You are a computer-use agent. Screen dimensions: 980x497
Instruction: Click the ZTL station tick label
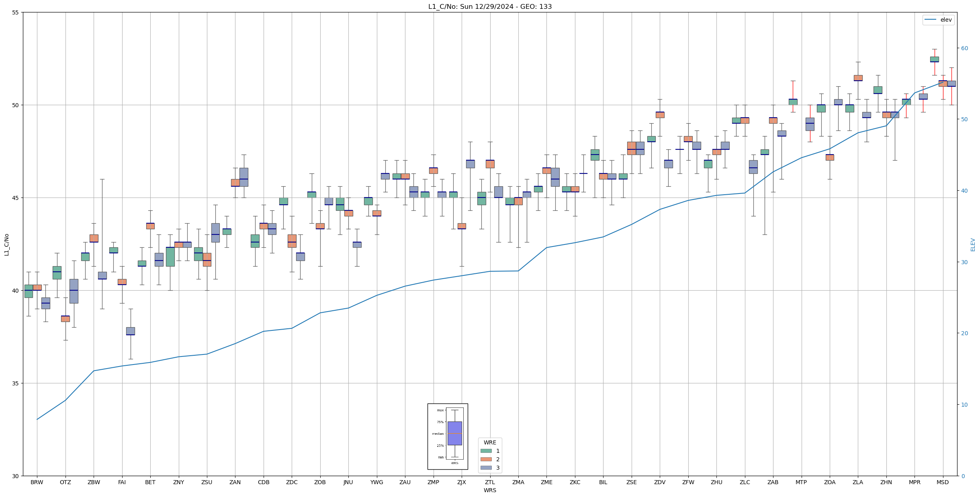pos(490,482)
